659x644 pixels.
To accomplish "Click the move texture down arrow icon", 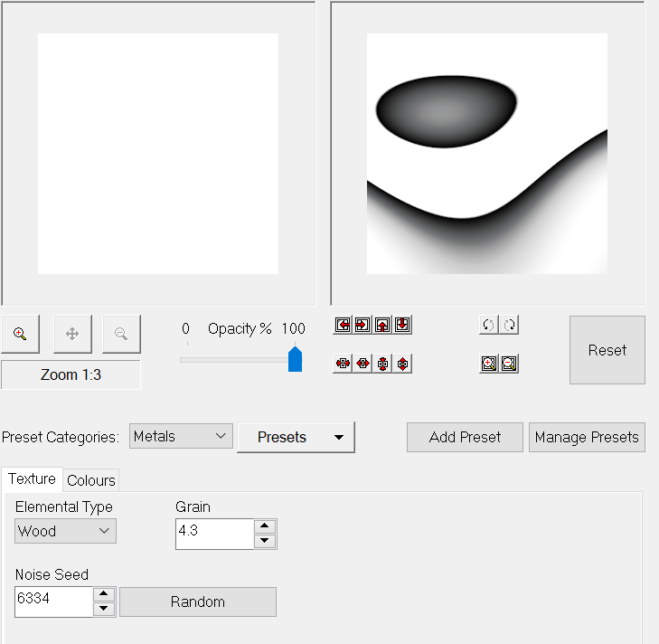I will pyautogui.click(x=402, y=325).
